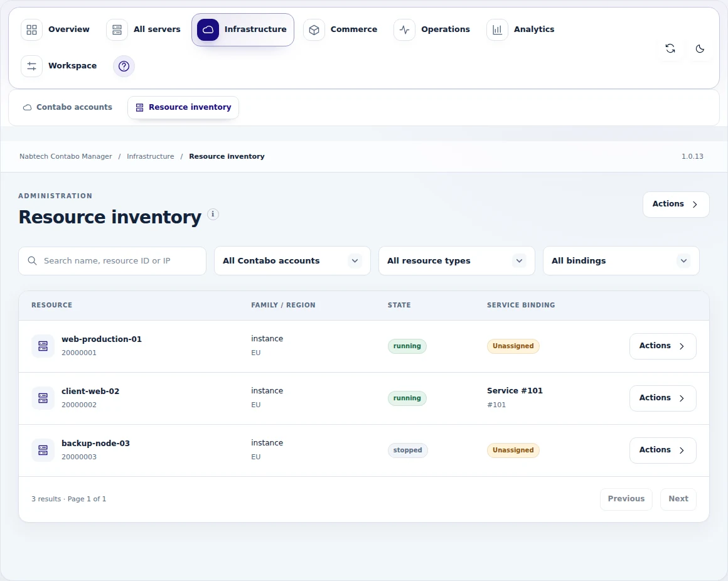The image size is (728, 581).
Task: Focus the search name, resource ID field
Action: 112,261
